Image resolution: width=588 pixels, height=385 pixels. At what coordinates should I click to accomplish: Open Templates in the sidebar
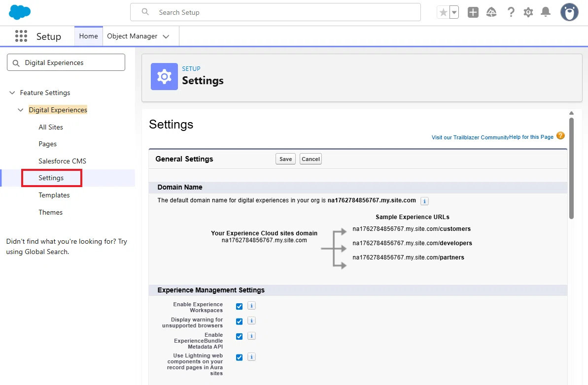(x=54, y=195)
